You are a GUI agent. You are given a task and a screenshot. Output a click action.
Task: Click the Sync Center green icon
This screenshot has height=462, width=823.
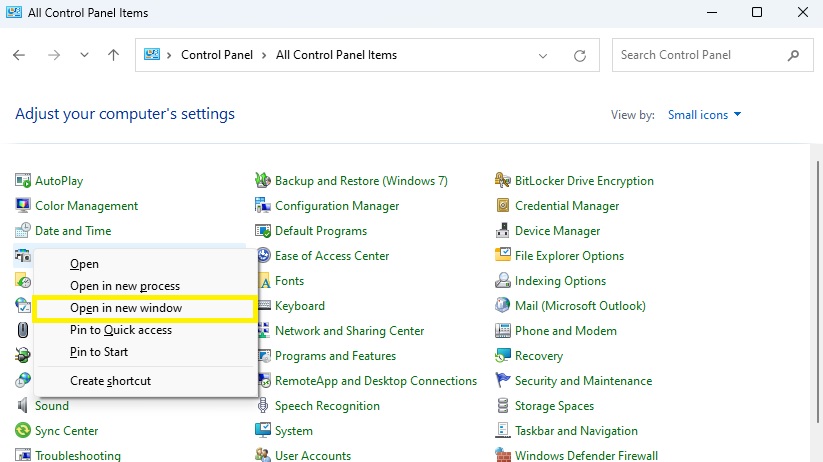point(23,430)
